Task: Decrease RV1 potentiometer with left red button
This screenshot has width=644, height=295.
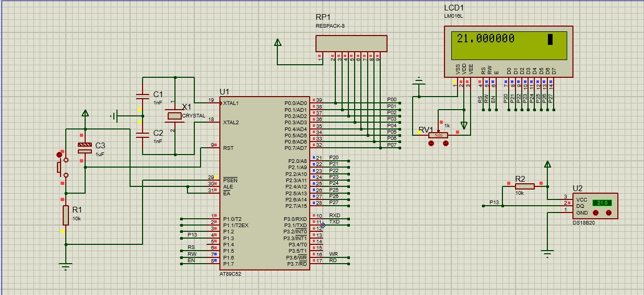Action: click(x=431, y=143)
